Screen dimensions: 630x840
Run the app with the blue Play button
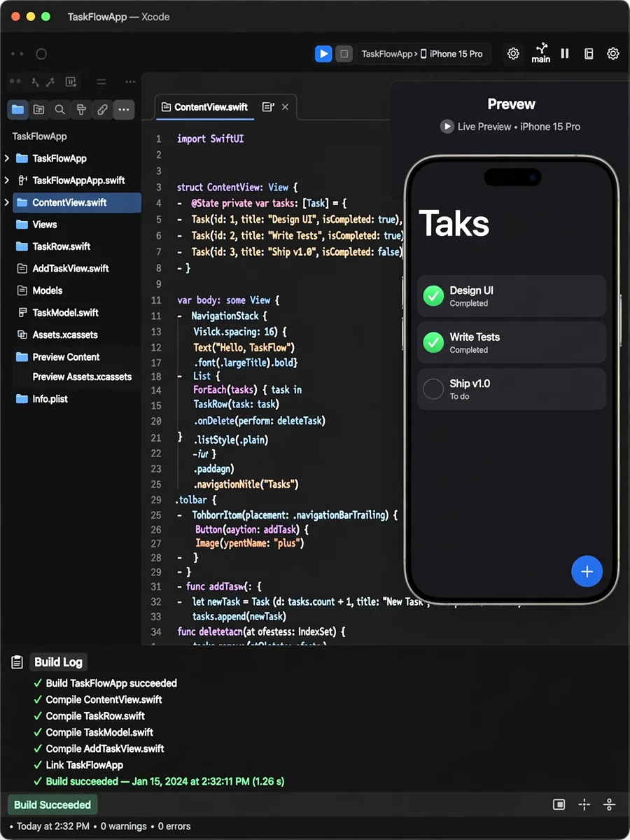[323, 54]
